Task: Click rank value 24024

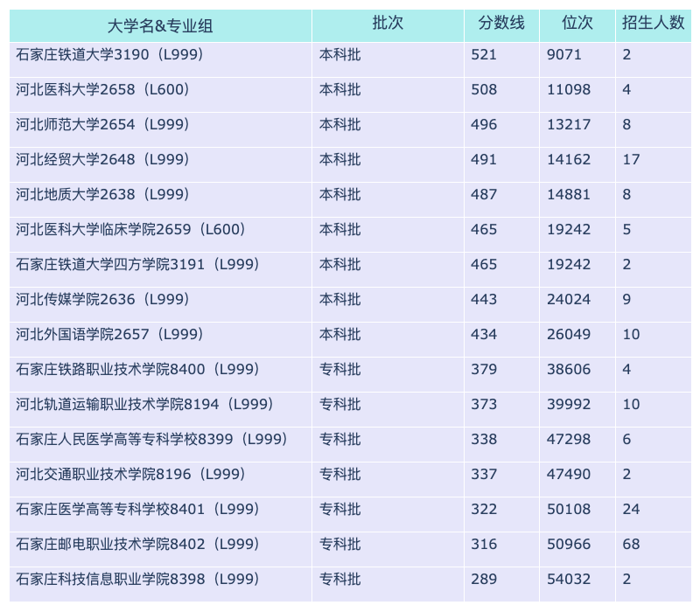Action: [x=569, y=299]
